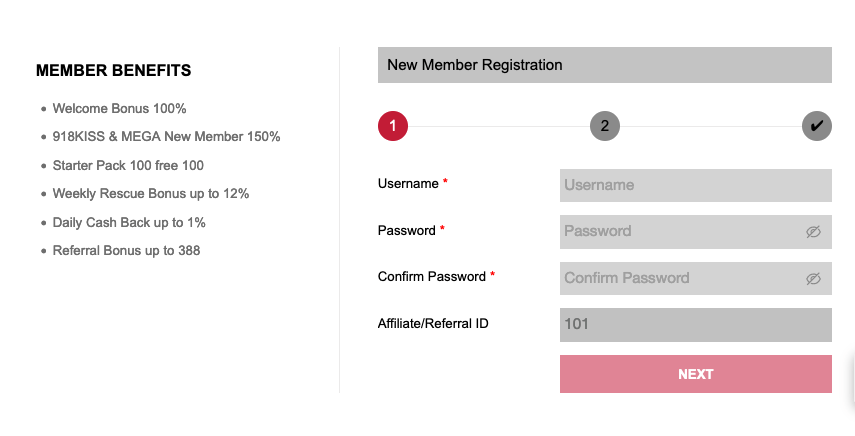Click the Affiliate/Referral ID label
The width and height of the screenshot is (855, 436).
pos(433,323)
